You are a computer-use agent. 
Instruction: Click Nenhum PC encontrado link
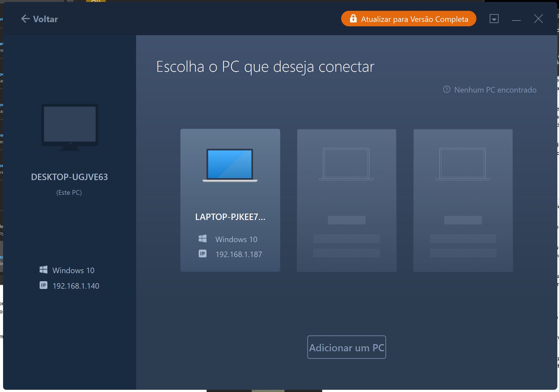495,90
